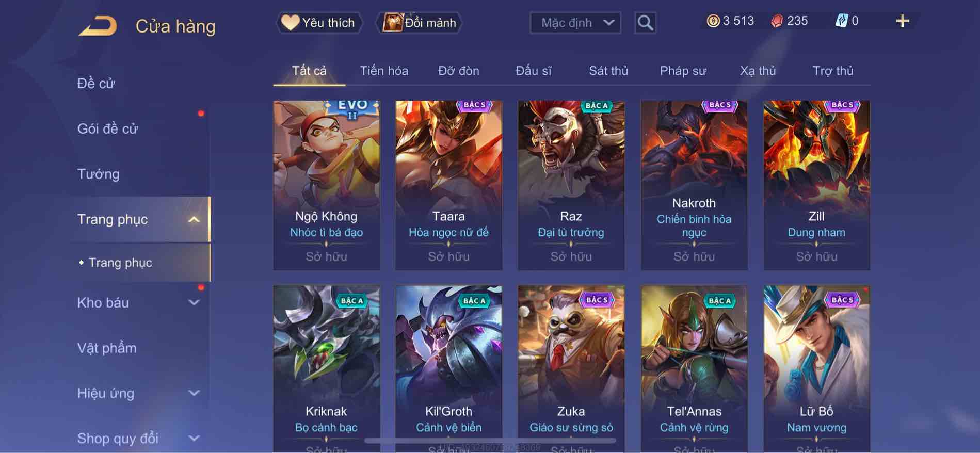This screenshot has width=980, height=453.
Task: Select Zuka Giáo sư sừng sỏ skin card
Action: [571, 369]
